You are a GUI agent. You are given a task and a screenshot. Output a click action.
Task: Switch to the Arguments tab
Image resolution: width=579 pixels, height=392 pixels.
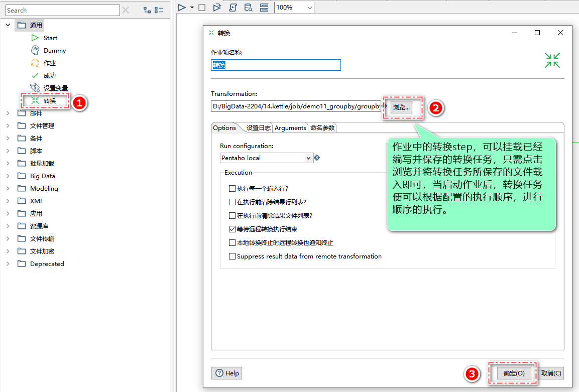pos(290,127)
